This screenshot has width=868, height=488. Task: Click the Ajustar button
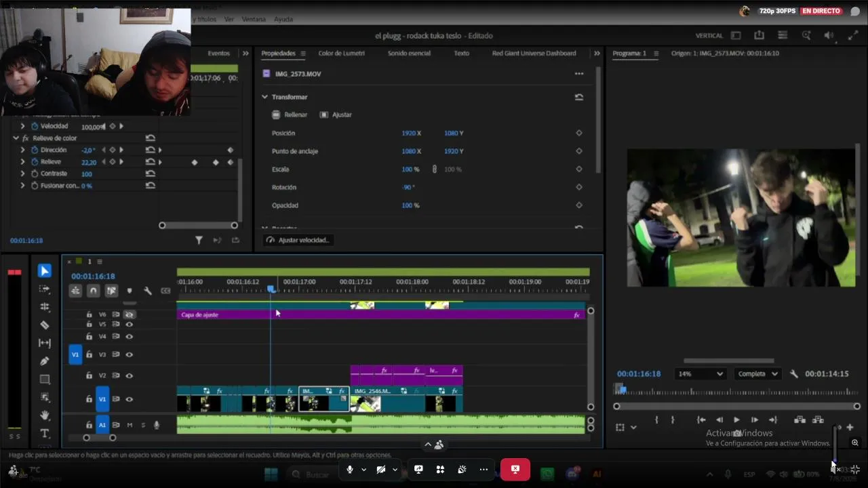click(336, 115)
